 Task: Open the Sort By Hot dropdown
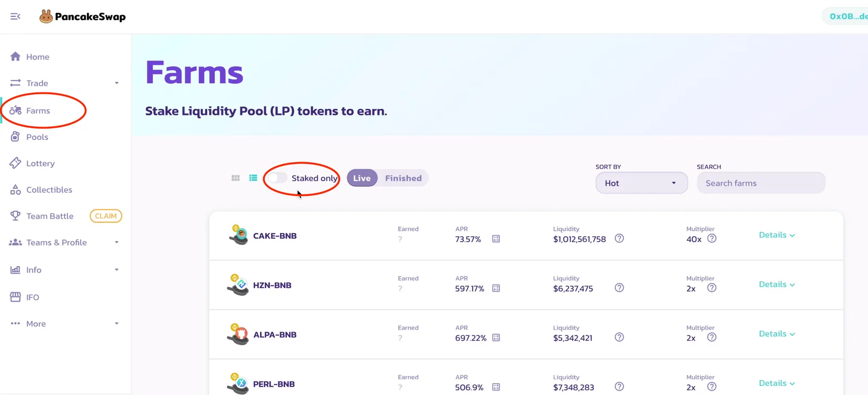click(642, 183)
